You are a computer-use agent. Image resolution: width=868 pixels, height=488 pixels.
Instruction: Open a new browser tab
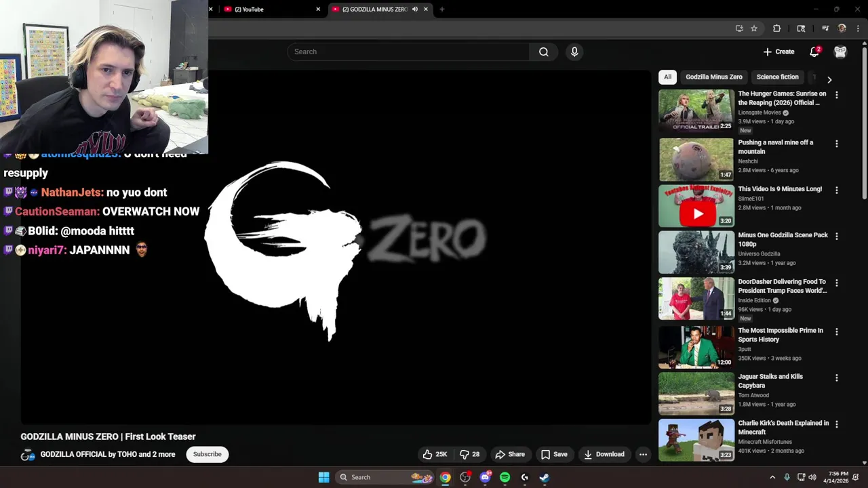click(x=442, y=9)
